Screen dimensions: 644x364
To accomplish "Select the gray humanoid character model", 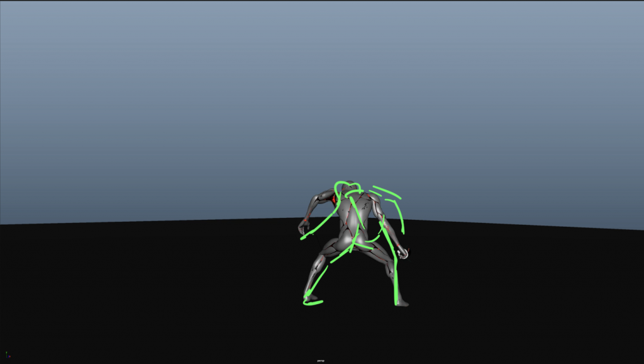I will coord(353,244).
